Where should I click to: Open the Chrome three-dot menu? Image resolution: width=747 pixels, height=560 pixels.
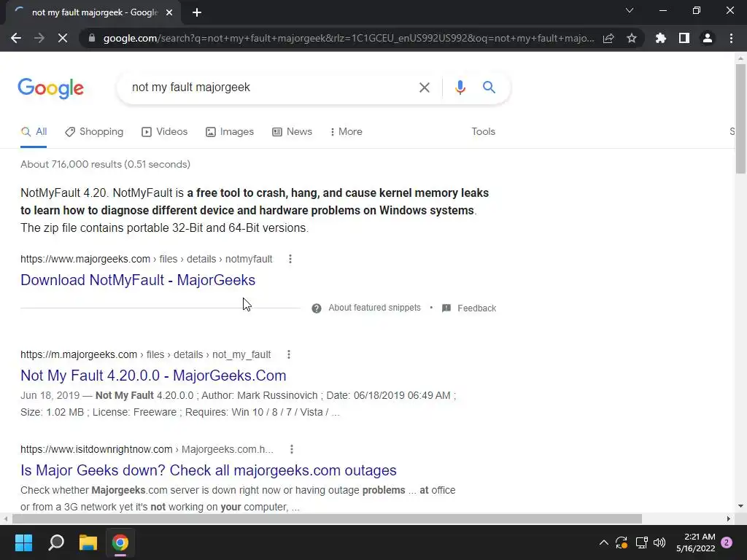click(731, 38)
